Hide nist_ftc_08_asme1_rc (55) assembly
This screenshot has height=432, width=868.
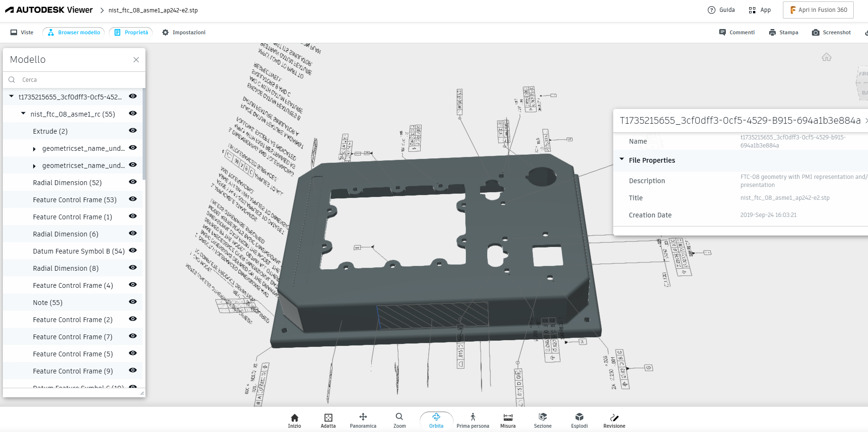pos(133,113)
